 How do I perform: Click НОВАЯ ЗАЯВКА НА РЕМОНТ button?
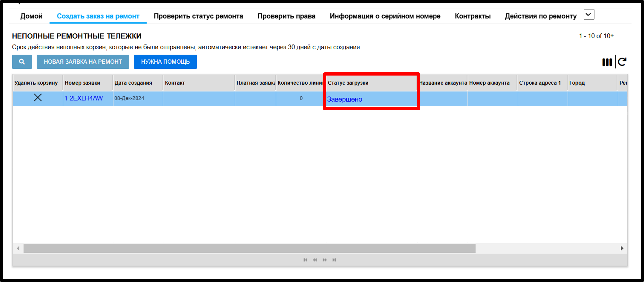coord(83,62)
